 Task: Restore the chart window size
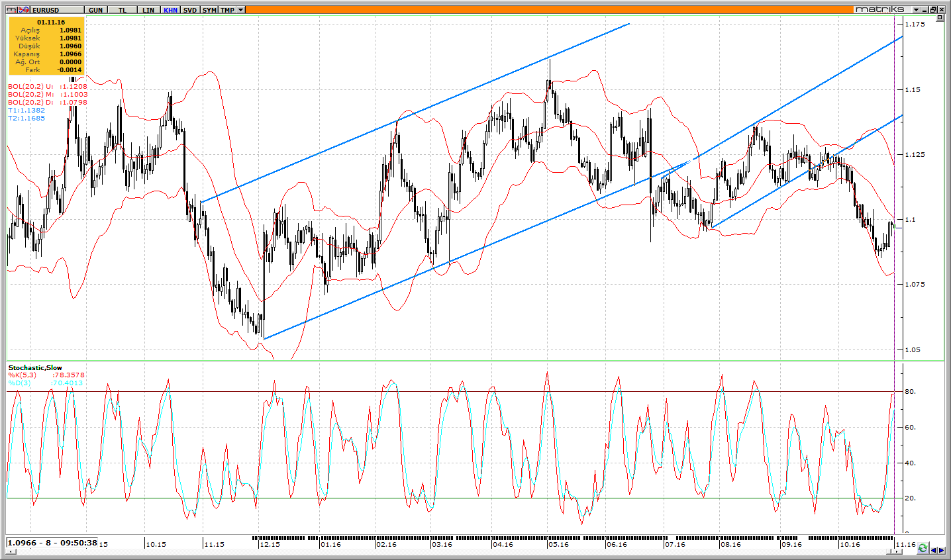pos(933,9)
